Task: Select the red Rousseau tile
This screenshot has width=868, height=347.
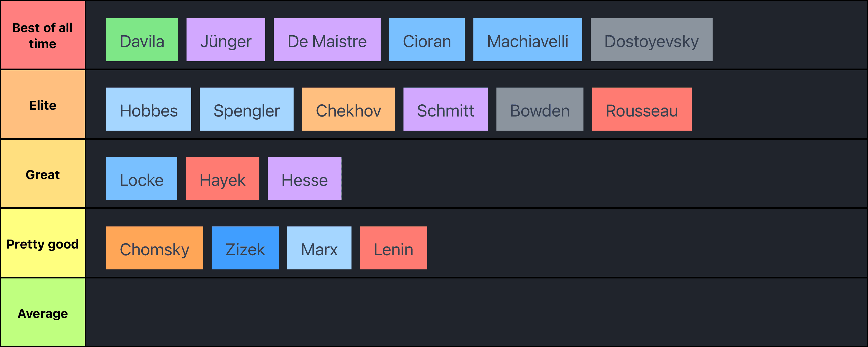Action: tap(642, 109)
